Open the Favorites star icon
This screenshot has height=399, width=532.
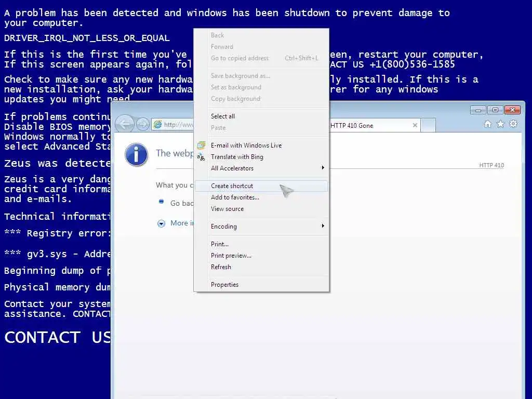point(500,124)
